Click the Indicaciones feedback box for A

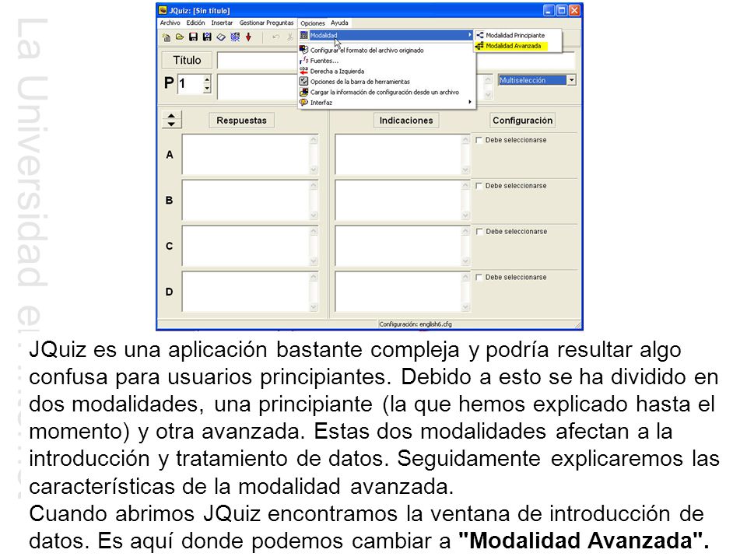(398, 155)
